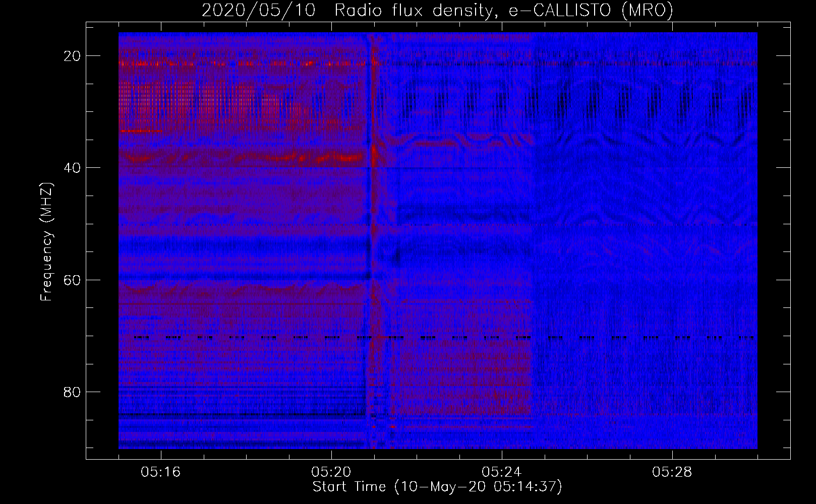Select the 05:28 time tick label

[672, 472]
